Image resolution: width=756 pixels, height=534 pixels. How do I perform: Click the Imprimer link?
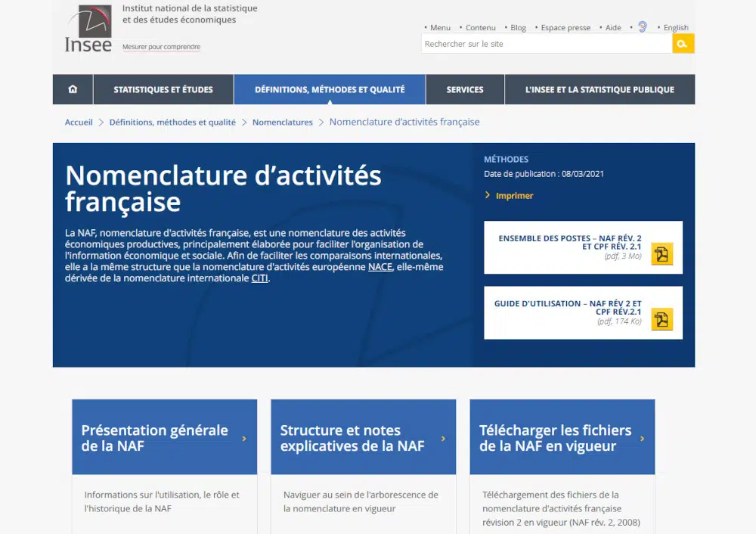point(514,196)
